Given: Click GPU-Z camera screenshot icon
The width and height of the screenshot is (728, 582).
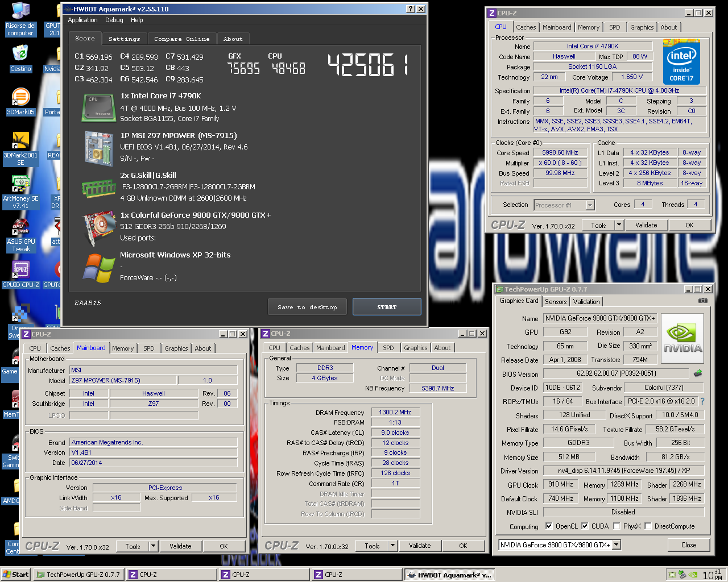Looking at the screenshot, I should point(703,300).
